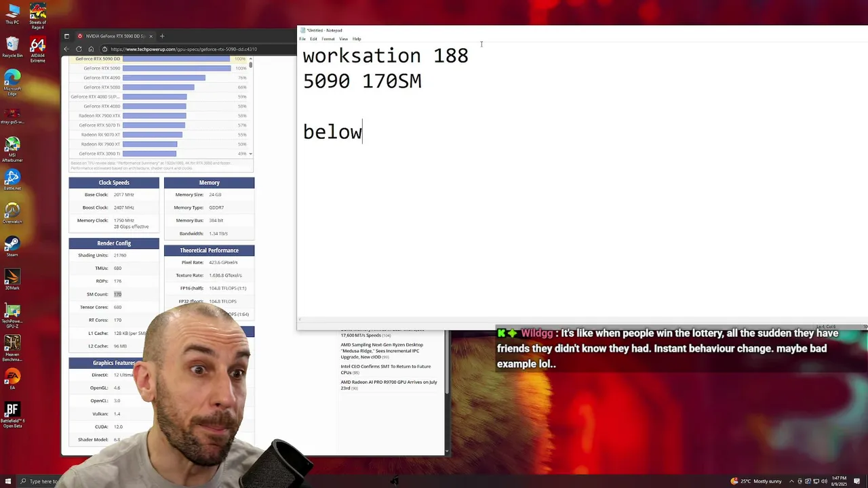This screenshot has width=868, height=488.
Task: Open a new browser tab
Action: [162, 36]
